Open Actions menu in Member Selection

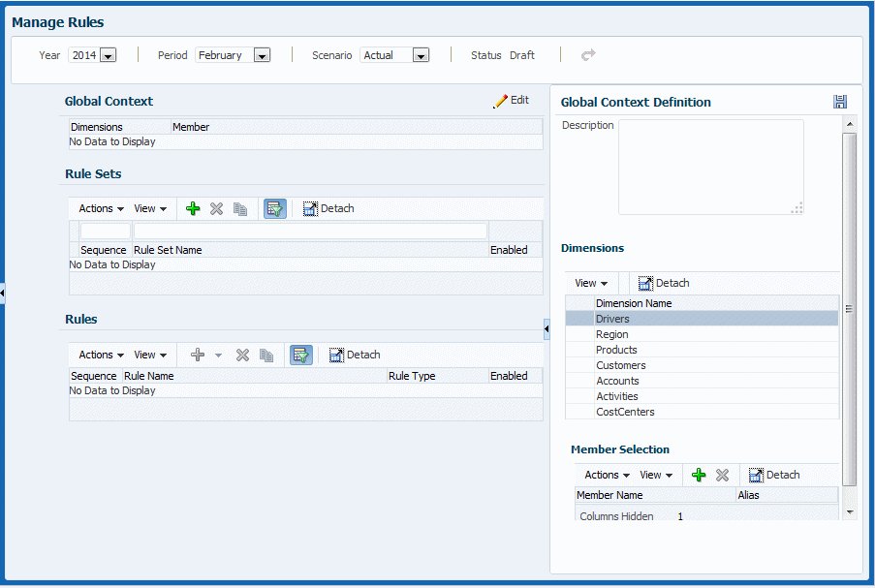pyautogui.click(x=608, y=475)
